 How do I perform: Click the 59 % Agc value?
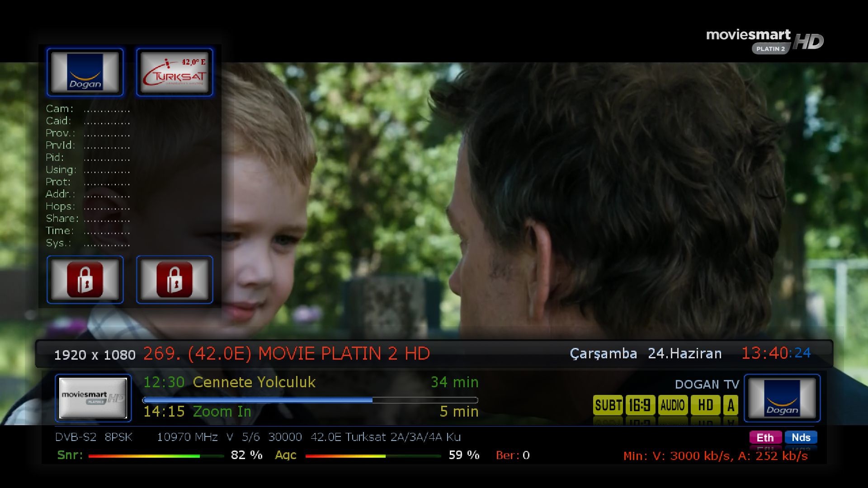coord(464,455)
